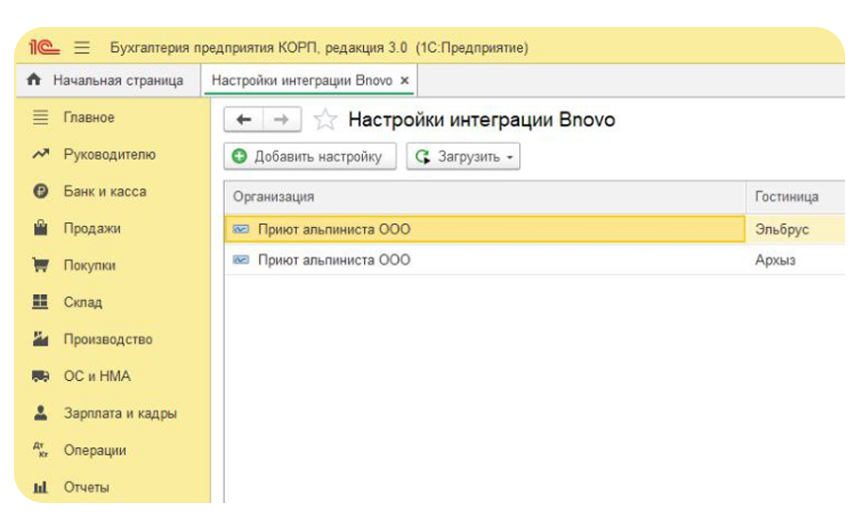Viewport: 860px width, 530px height.
Task: Click the 1C logo icon
Action: point(45,48)
